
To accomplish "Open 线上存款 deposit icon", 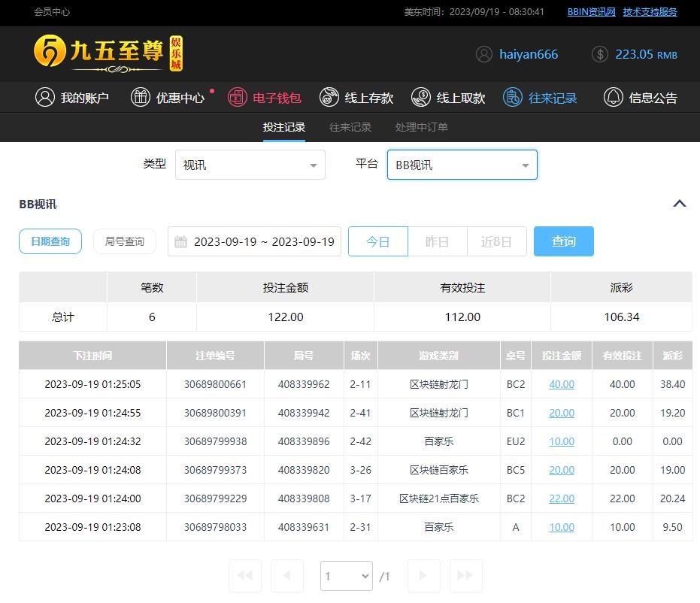I will point(329,97).
